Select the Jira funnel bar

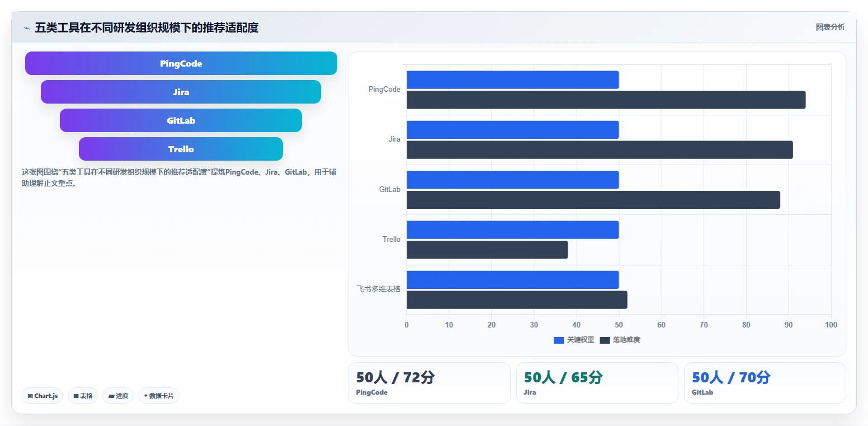(x=181, y=92)
